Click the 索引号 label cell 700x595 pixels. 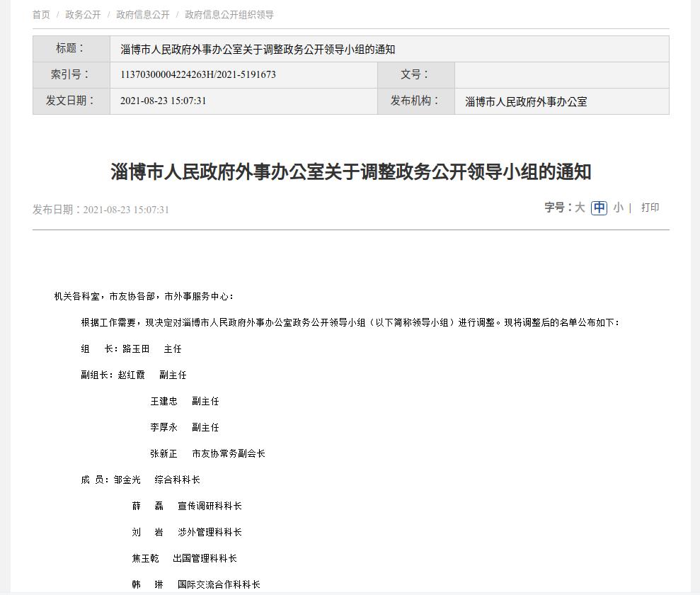click(x=71, y=74)
